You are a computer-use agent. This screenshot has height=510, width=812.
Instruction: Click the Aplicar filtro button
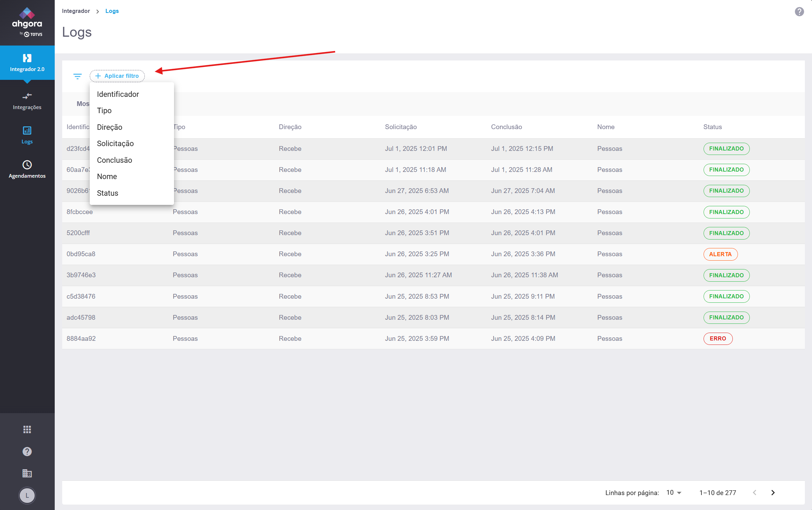pos(117,76)
